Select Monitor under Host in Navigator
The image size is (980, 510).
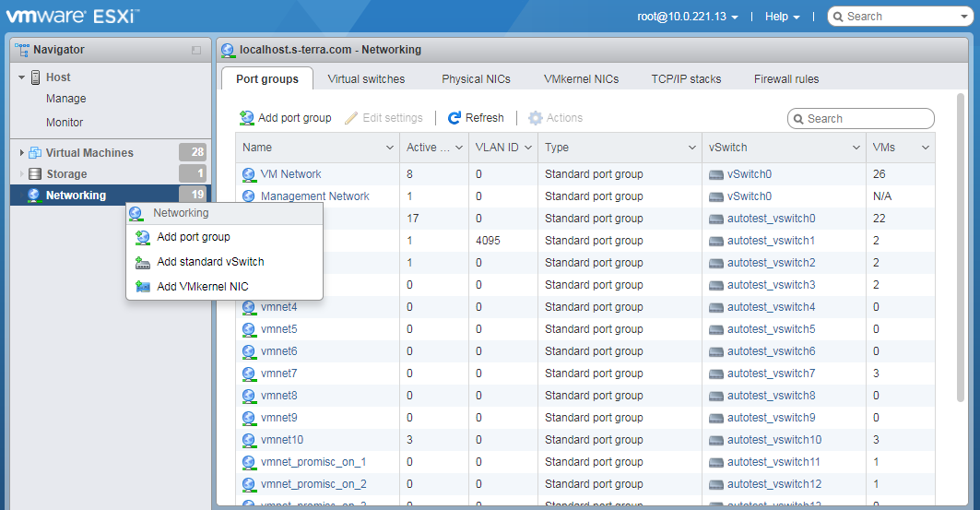[x=65, y=123]
